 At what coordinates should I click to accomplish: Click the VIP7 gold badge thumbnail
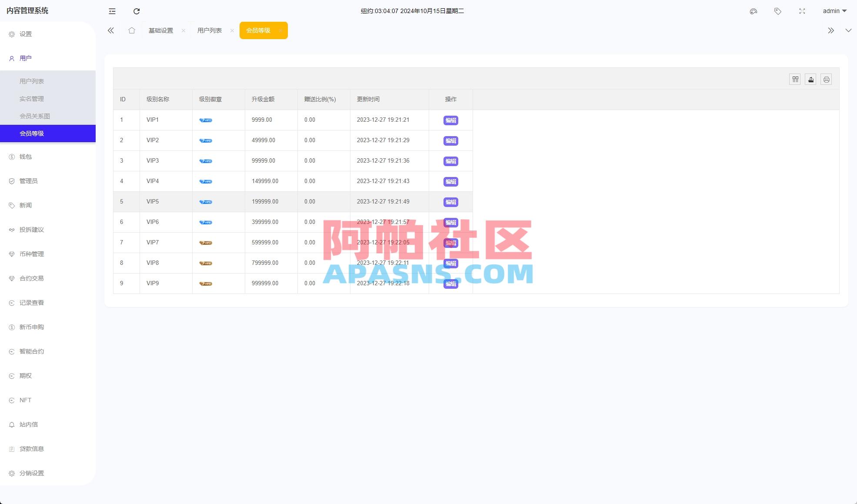coord(205,243)
